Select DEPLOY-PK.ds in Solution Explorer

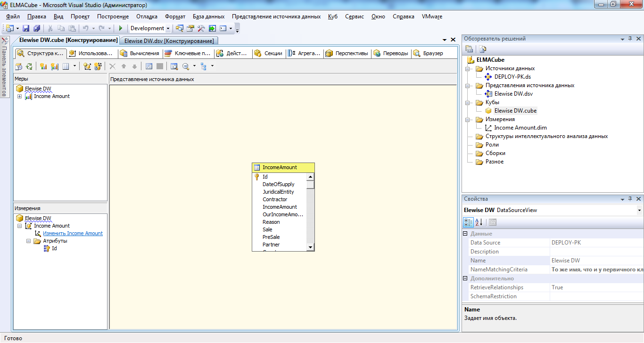point(512,77)
